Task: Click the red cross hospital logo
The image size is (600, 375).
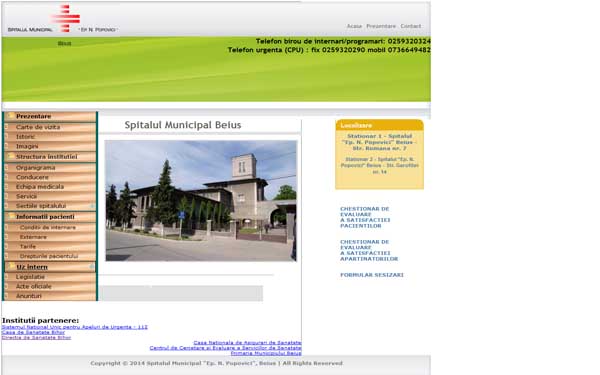Action: tap(66, 18)
